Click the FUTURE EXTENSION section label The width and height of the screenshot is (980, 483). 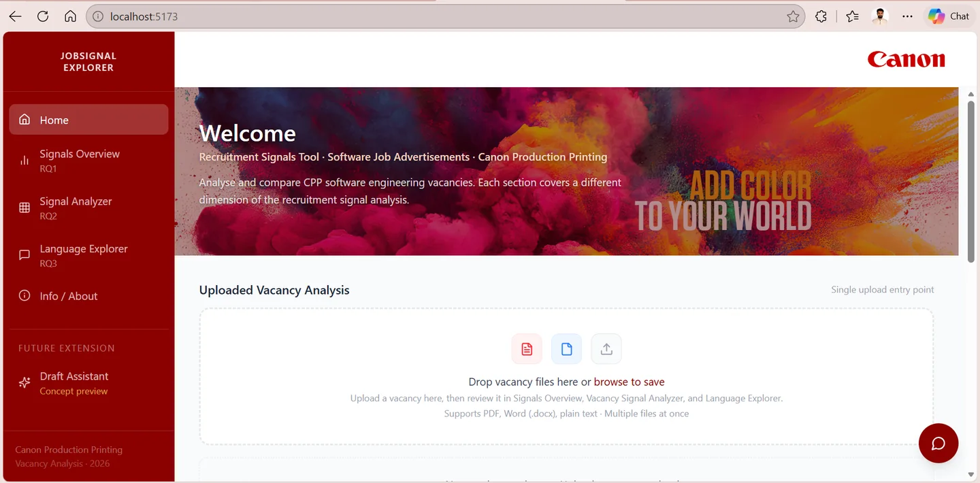[x=66, y=348]
